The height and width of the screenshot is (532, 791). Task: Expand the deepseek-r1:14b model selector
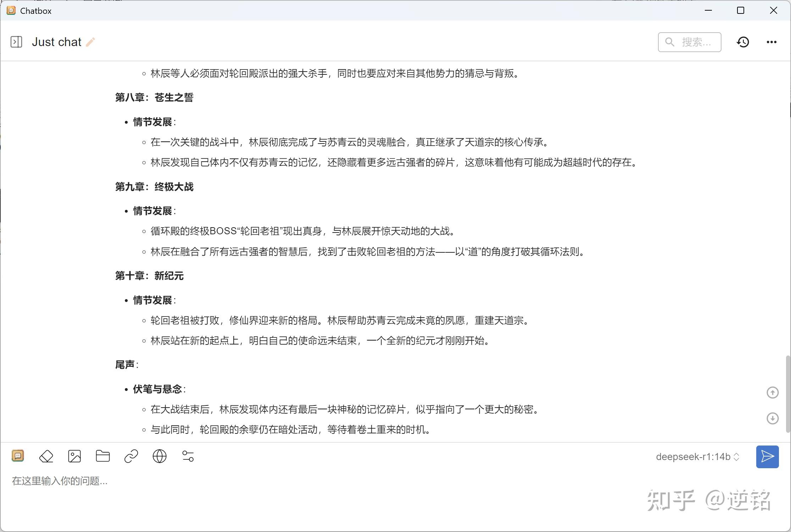(x=693, y=457)
